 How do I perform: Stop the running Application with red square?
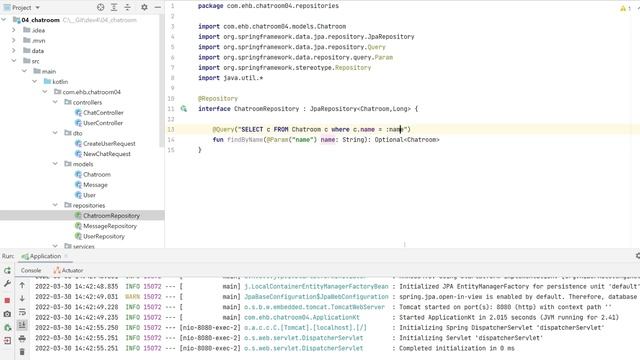pos(7,300)
